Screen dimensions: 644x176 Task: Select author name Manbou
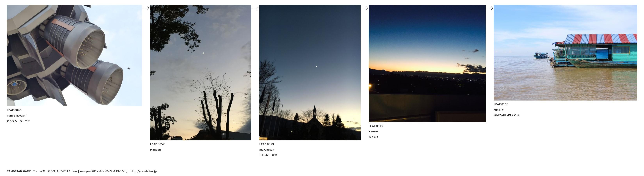click(x=155, y=150)
